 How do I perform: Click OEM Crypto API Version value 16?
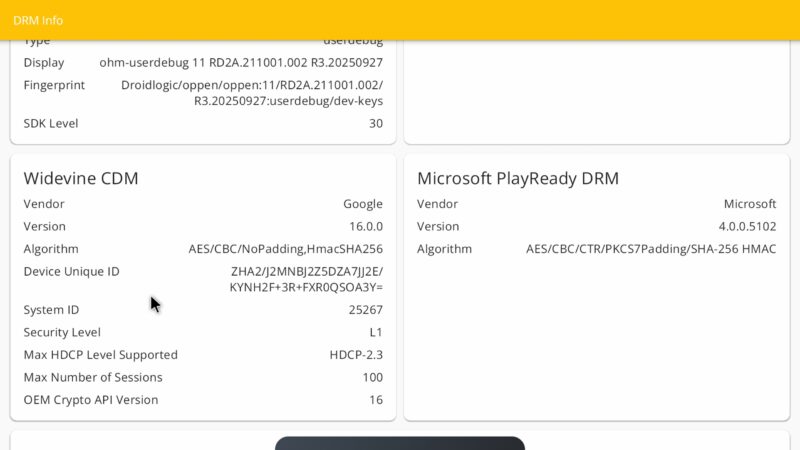point(376,399)
